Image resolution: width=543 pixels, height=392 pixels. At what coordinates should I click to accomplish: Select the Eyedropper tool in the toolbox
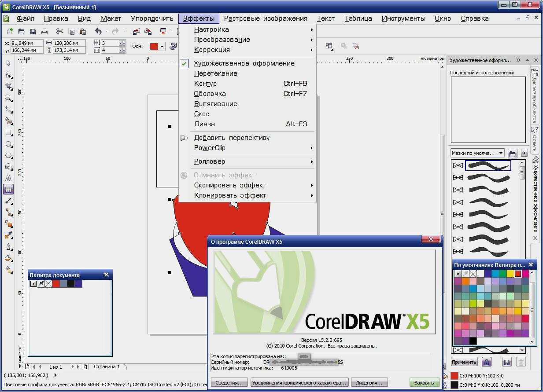(x=8, y=235)
